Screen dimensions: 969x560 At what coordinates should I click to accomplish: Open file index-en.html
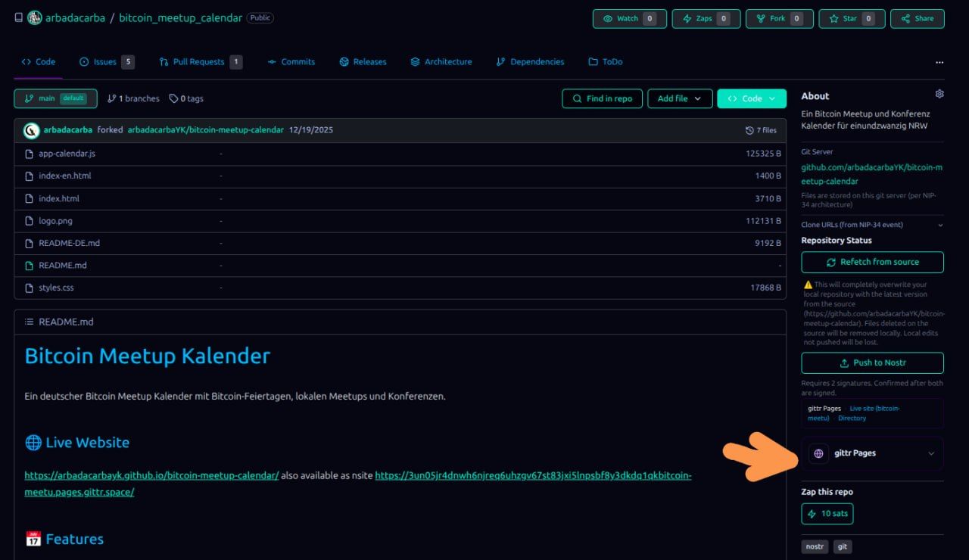[65, 176]
